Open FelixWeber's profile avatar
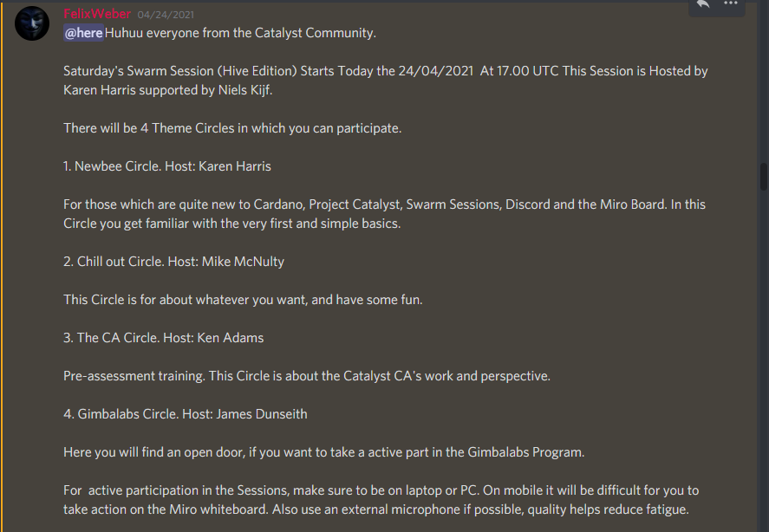The image size is (769, 532). point(32,23)
